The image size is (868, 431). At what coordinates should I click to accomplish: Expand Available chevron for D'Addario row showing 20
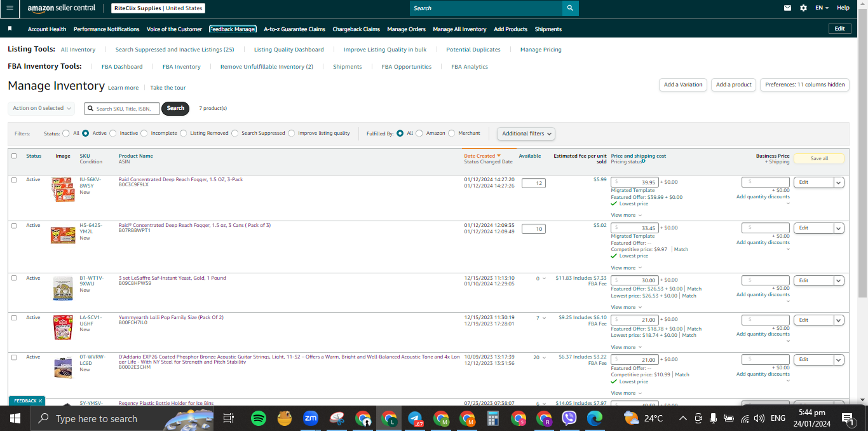coord(545,358)
